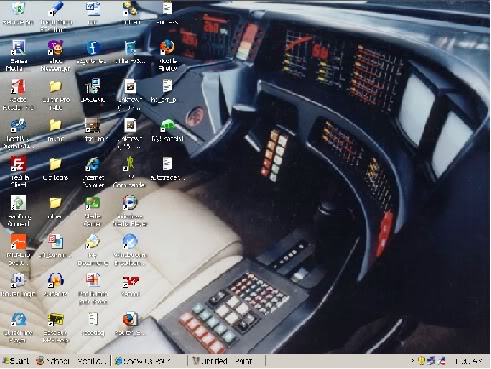Open the folder beside the music notes icon
This screenshot has width=491, height=369.
[x=55, y=125]
